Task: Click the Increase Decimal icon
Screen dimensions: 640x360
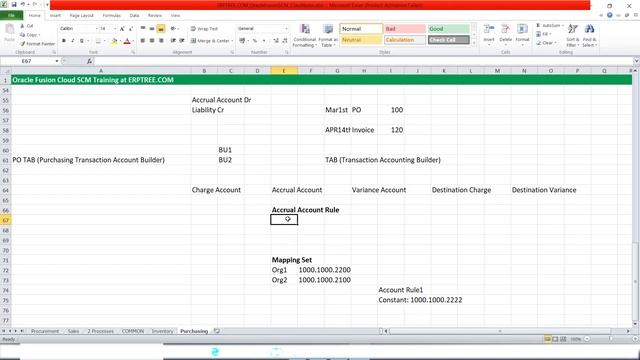Action: click(276, 41)
